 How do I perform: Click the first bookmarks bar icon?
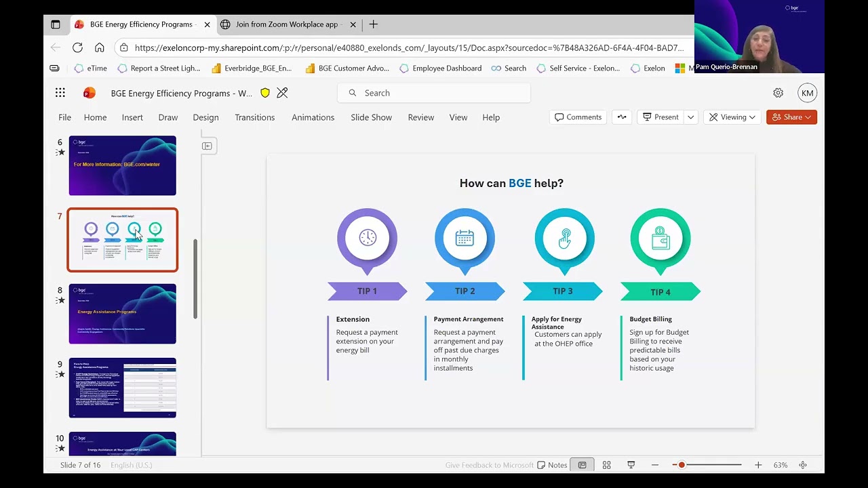54,68
